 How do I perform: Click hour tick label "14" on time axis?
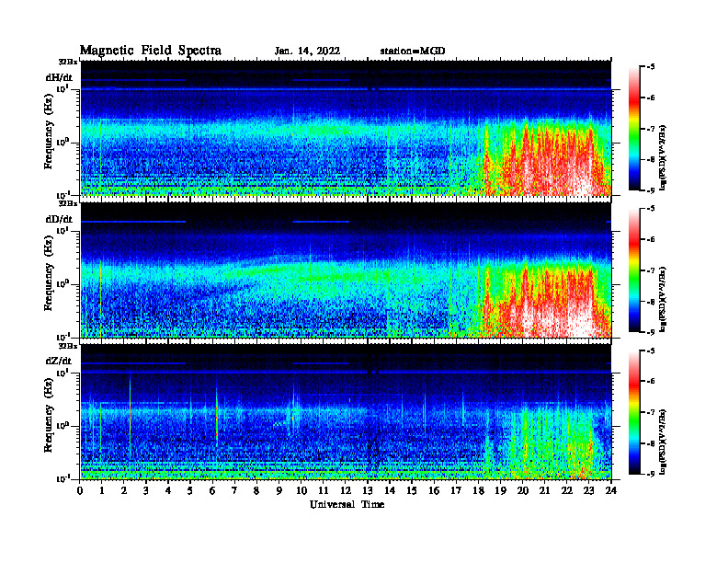(x=390, y=491)
